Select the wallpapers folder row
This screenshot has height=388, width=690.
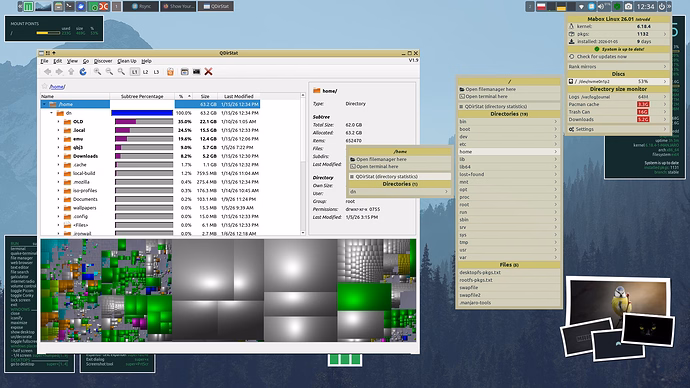pos(150,208)
